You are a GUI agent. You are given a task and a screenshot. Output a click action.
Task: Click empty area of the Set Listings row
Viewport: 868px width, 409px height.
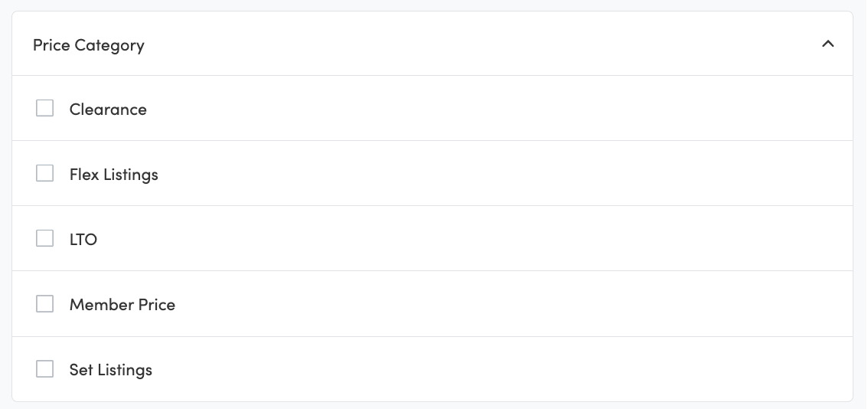(498, 370)
